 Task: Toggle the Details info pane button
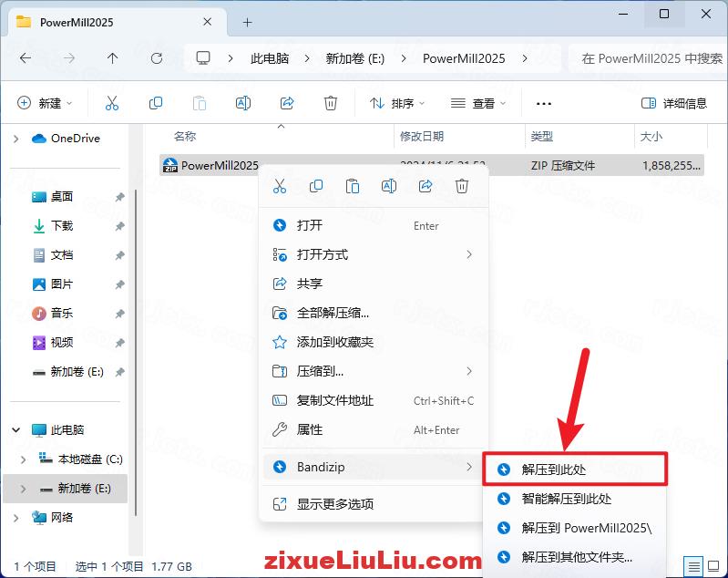[674, 103]
